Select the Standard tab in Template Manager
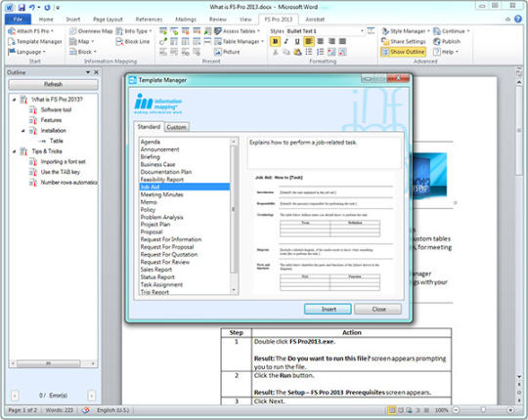 click(x=149, y=126)
